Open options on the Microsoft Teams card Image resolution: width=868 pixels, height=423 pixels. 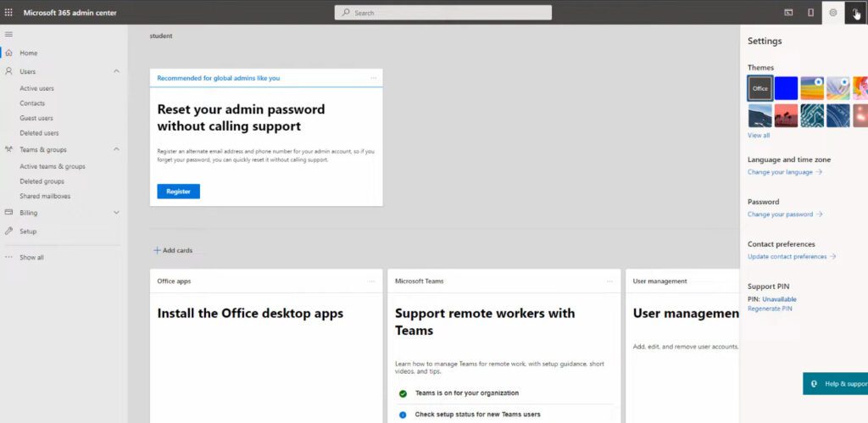coord(609,281)
